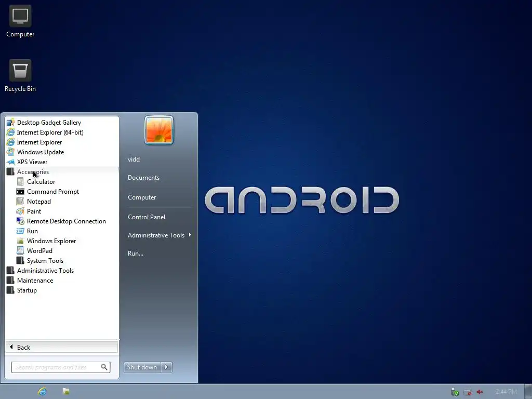
Task: Select the Remote Desktop Connection text
Action: (66, 221)
